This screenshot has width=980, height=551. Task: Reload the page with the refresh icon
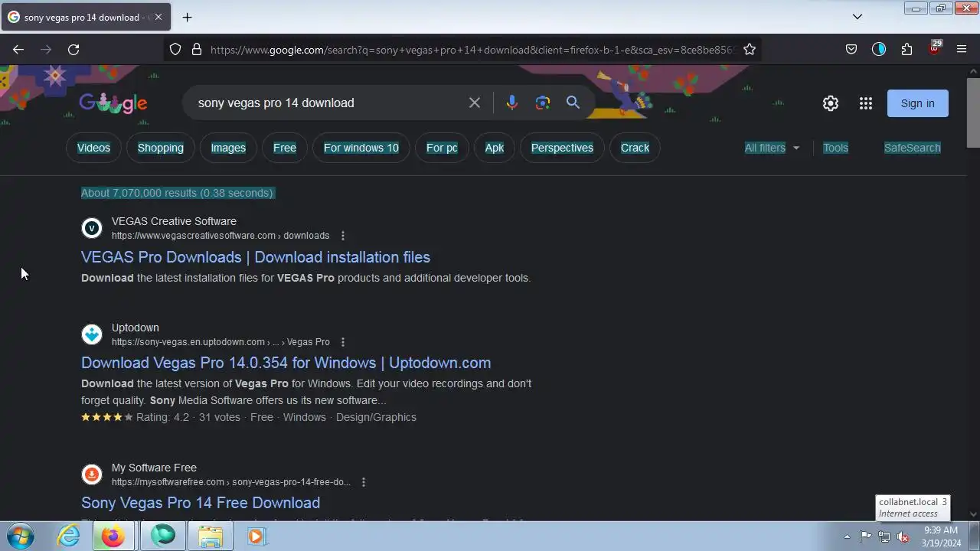[73, 50]
